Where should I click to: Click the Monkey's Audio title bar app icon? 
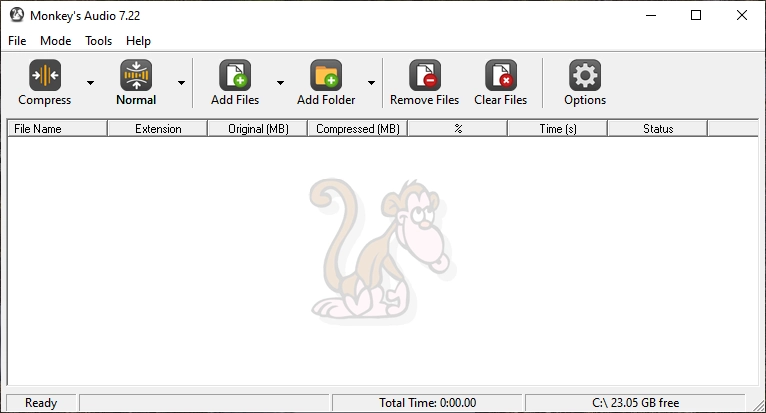click(x=17, y=15)
